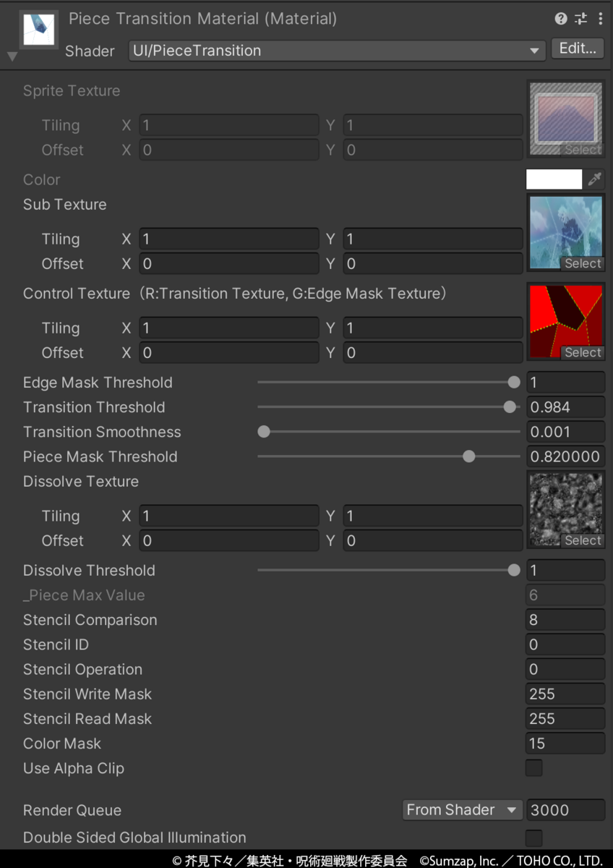The height and width of the screenshot is (868, 613).
Task: Select a new Dissolve Texture
Action: click(583, 541)
